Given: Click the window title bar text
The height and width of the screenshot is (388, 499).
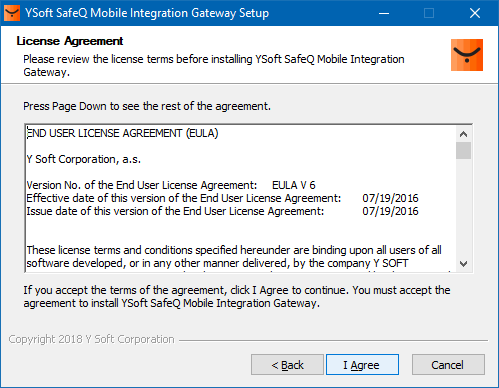Looking at the screenshot, I should 147,13.
